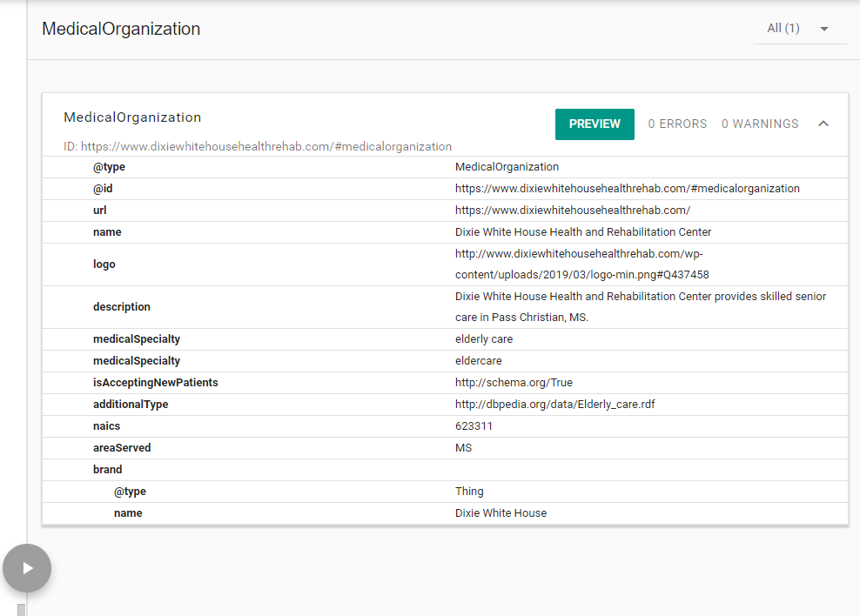Select the logo URL value
Viewport: 860px width, 616px height.
582,264
